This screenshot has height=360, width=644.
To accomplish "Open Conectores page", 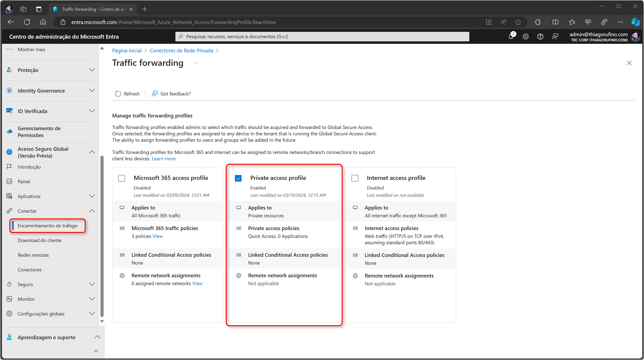I will coord(30,270).
